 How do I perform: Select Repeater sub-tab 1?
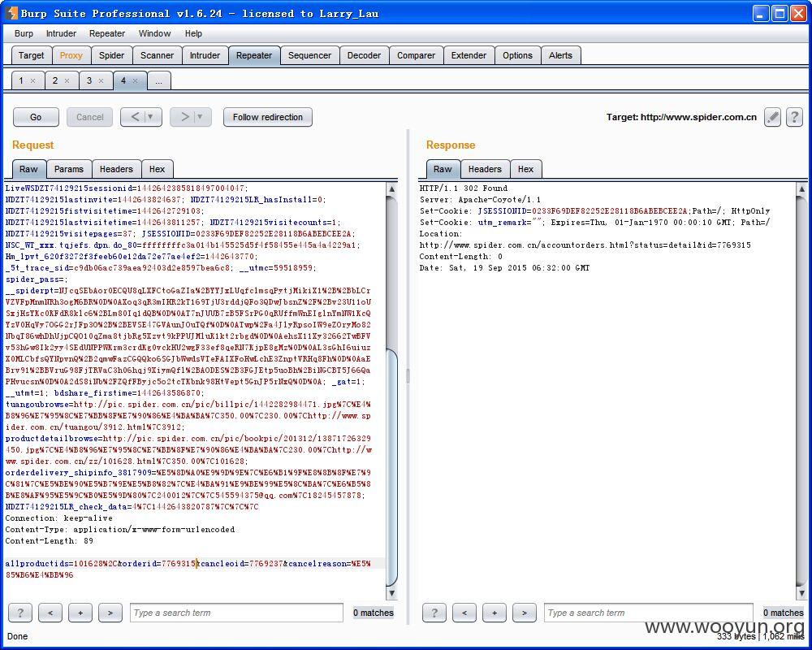coord(21,81)
